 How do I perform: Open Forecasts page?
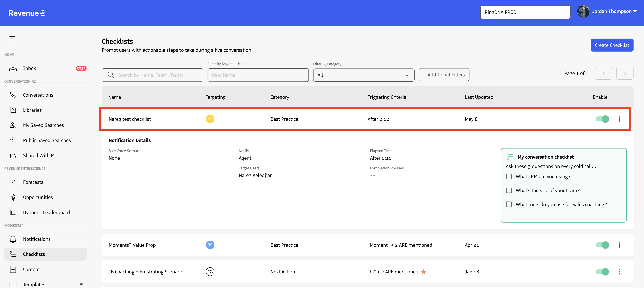click(x=33, y=182)
